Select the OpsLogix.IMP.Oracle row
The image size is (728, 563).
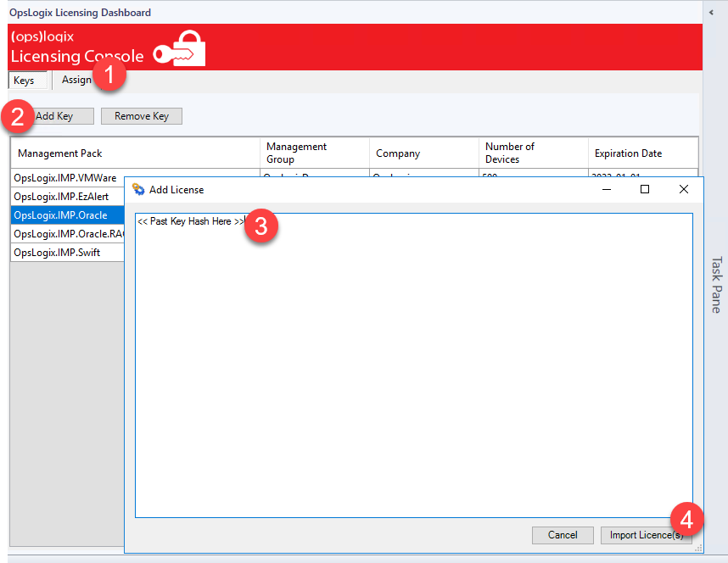[x=68, y=215]
